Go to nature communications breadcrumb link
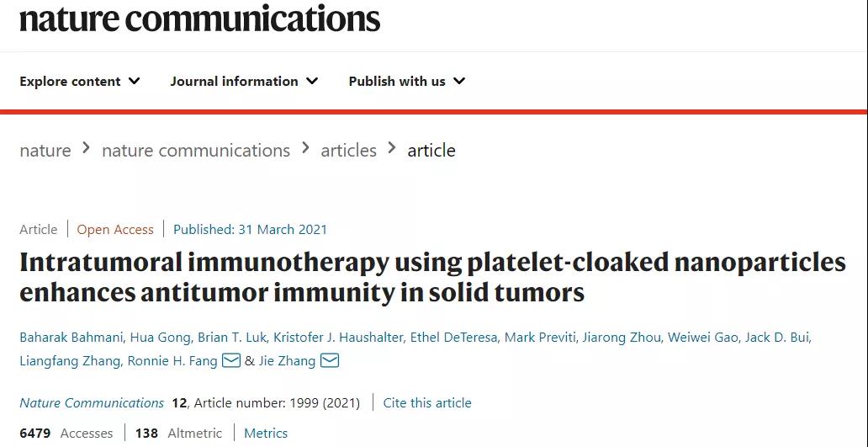The width and height of the screenshot is (868, 447). coord(196,151)
